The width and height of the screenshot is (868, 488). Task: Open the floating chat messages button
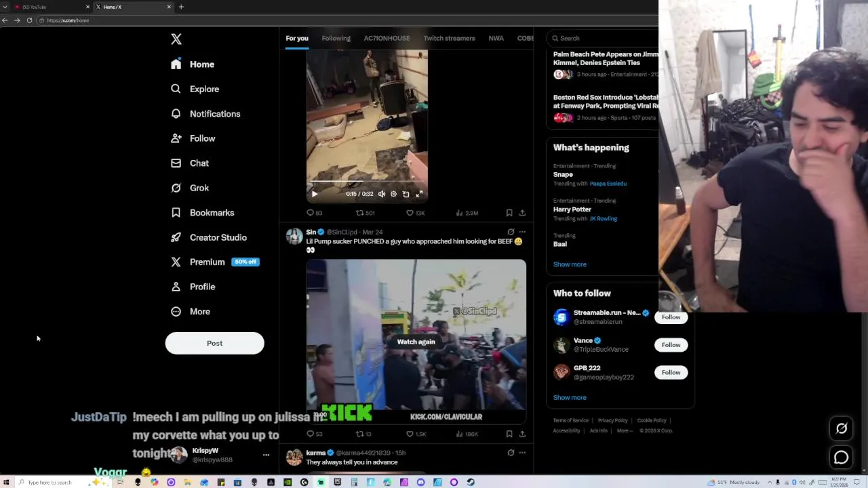pos(842,457)
